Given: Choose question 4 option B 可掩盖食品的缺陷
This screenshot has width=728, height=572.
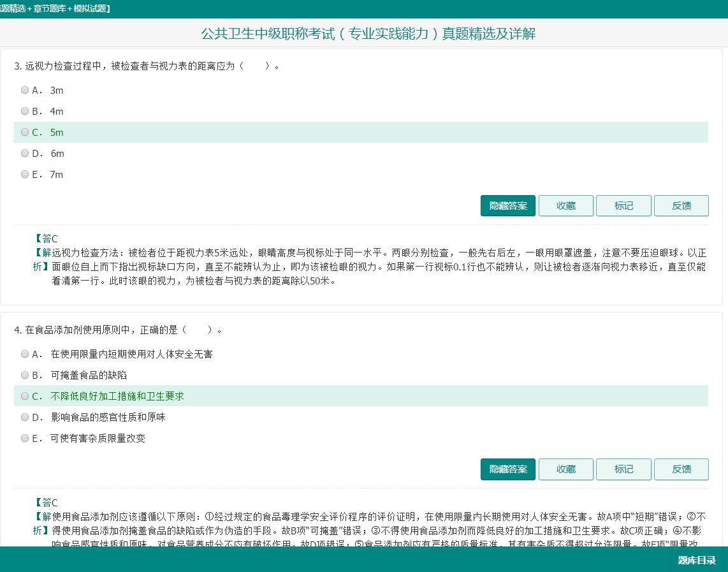Looking at the screenshot, I should (25, 375).
